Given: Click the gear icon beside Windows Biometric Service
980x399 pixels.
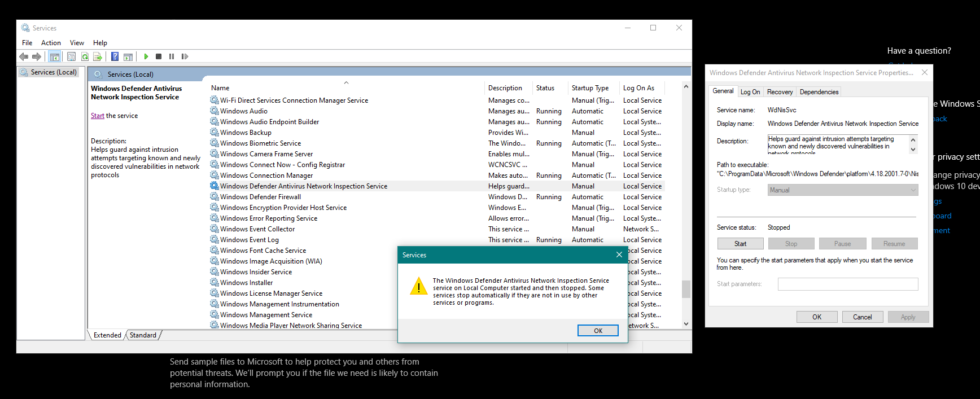Looking at the screenshot, I should (215, 143).
